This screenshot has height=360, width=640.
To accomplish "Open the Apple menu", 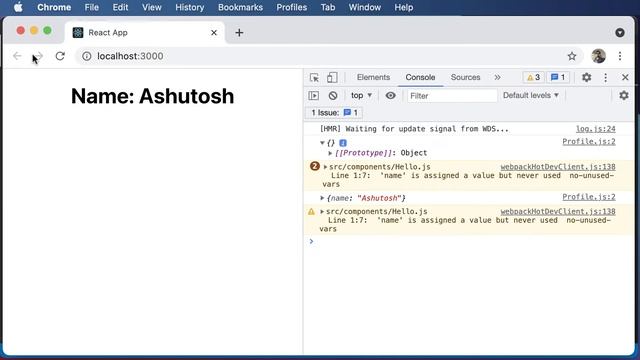I will pos(18,7).
